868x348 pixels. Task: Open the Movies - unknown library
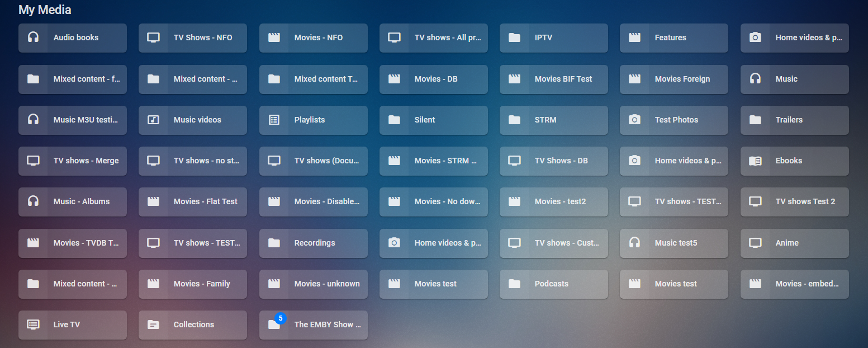coord(314,284)
